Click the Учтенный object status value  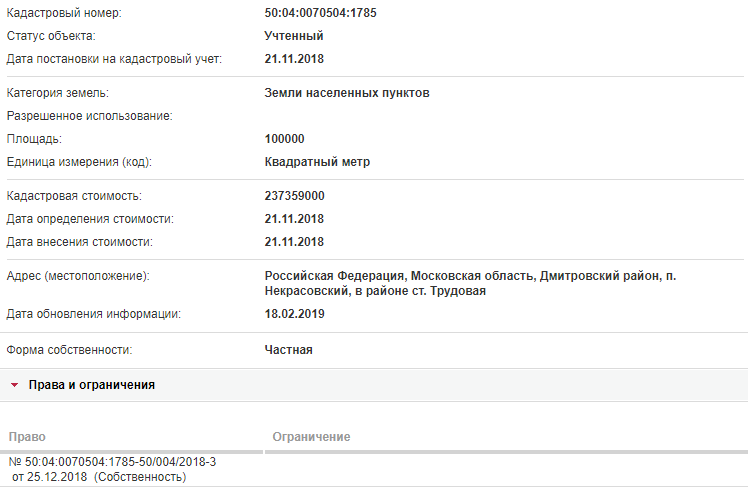pos(294,36)
